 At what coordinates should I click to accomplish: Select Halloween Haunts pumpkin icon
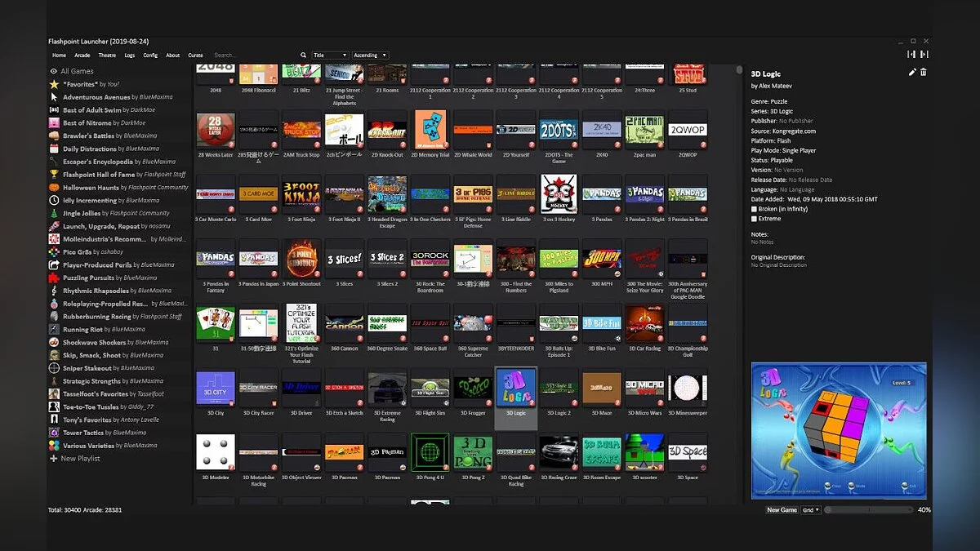(54, 187)
